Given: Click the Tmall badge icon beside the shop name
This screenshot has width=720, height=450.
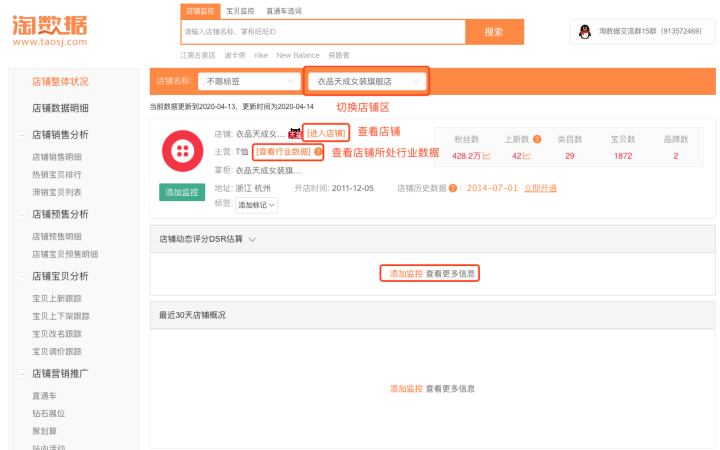Looking at the screenshot, I should coord(294,134).
